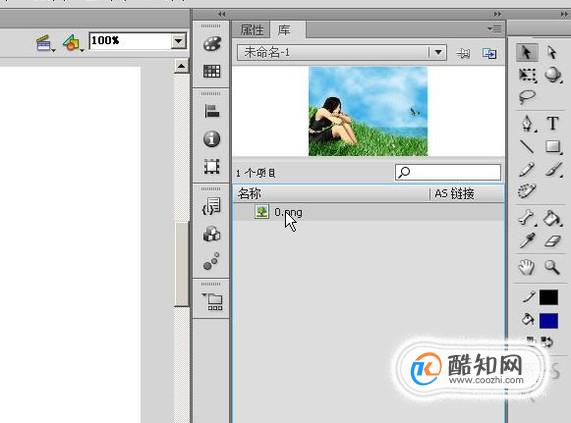This screenshot has height=423, width=571.
Task: Choose the Eyedropper tool
Action: (527, 241)
